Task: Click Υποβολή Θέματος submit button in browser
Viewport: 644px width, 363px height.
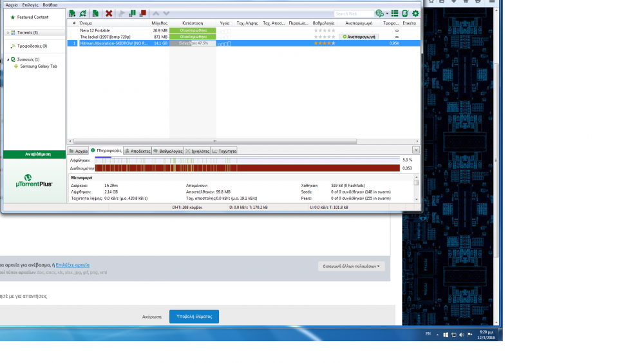Action: point(194,317)
